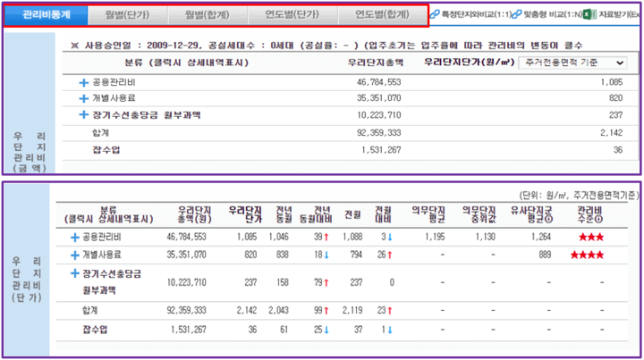This screenshot has width=644, height=360.
Task: Click value 2,119 in the 합계 row
Action: coord(352,310)
